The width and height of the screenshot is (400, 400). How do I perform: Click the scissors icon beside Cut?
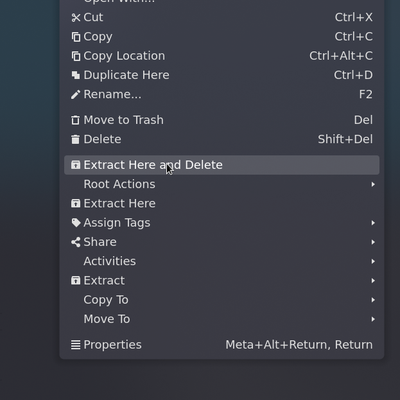(76, 17)
